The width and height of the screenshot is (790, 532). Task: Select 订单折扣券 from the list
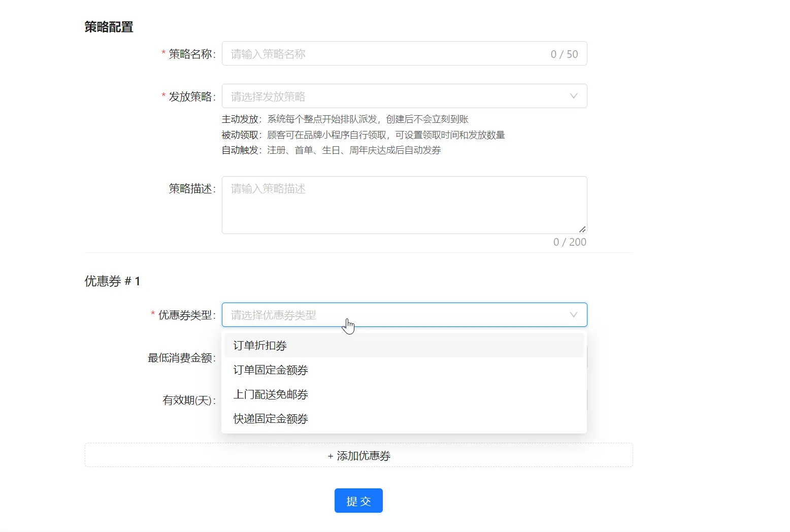pyautogui.click(x=404, y=346)
